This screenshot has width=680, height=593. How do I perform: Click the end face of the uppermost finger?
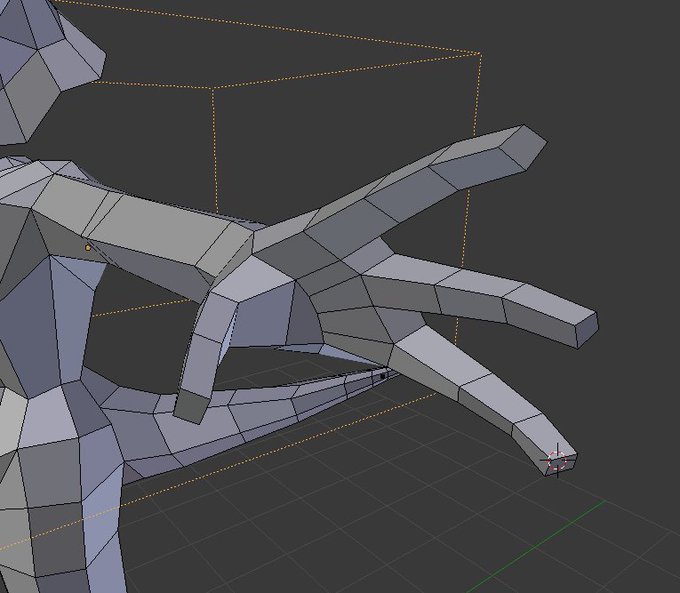tap(523, 146)
